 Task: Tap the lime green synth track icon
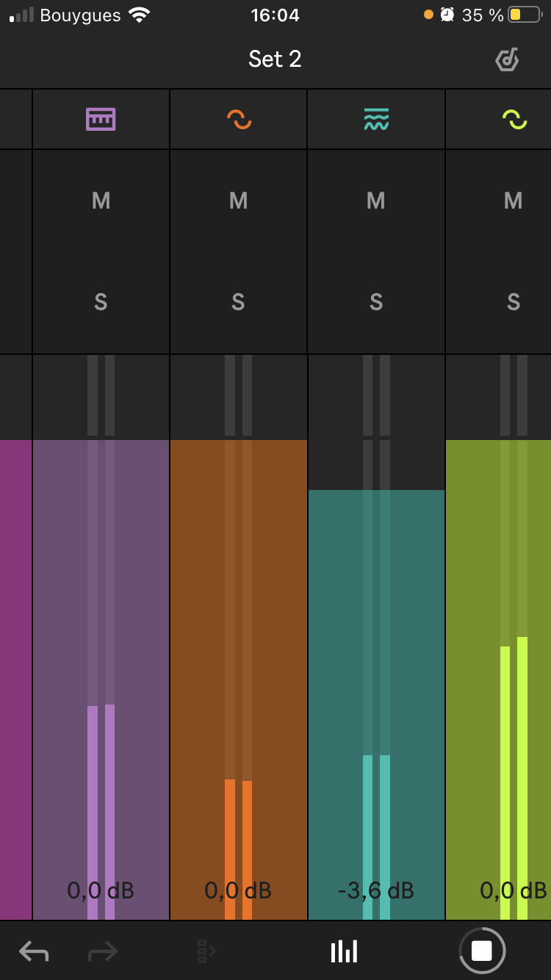514,119
